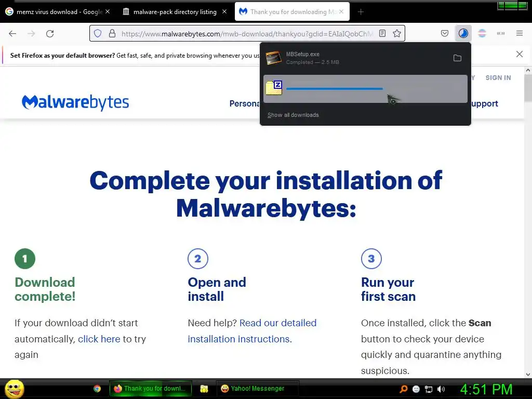
Task: Click the scrollbar up arrow
Action: (528, 71)
